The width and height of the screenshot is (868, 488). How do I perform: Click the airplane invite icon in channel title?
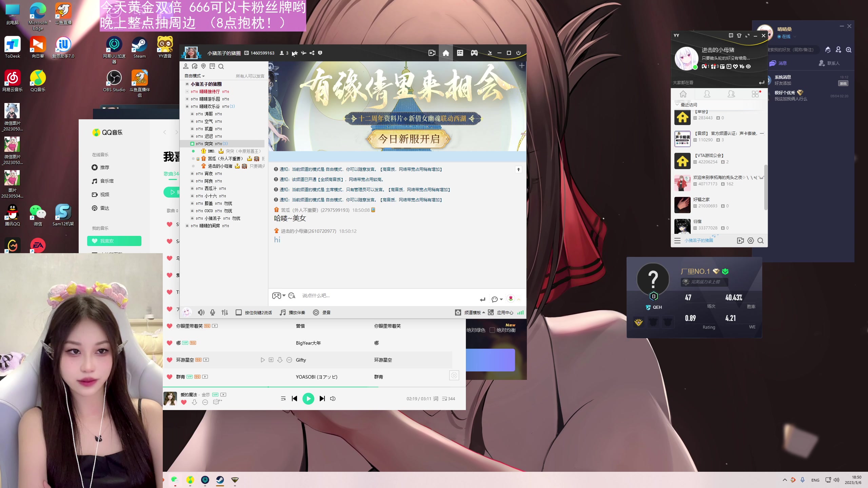click(303, 53)
